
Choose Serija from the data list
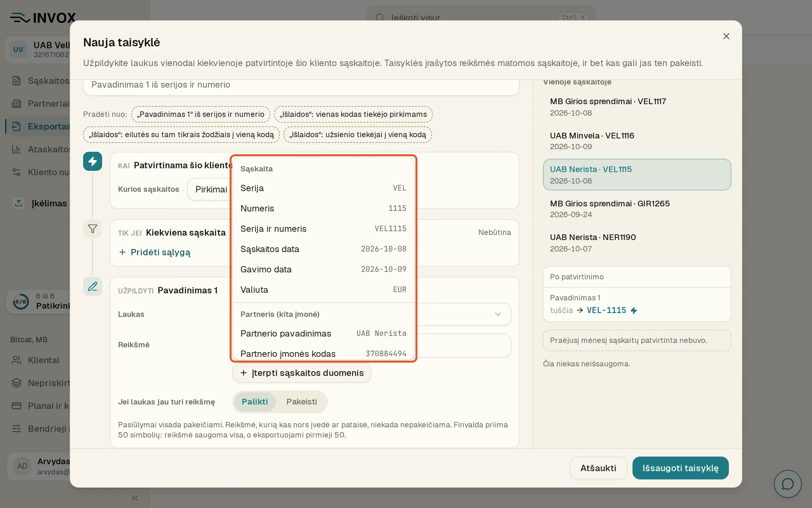pos(323,188)
